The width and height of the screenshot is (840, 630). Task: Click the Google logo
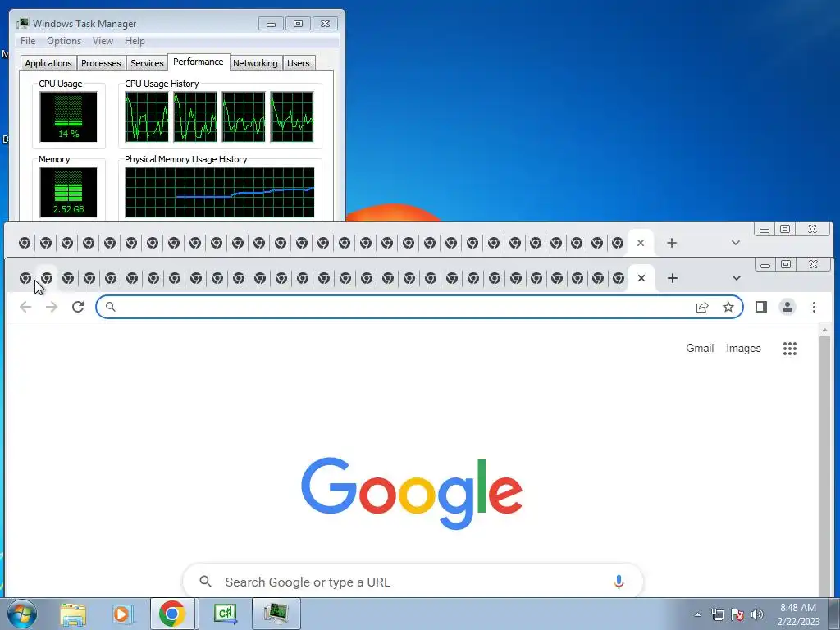click(412, 493)
